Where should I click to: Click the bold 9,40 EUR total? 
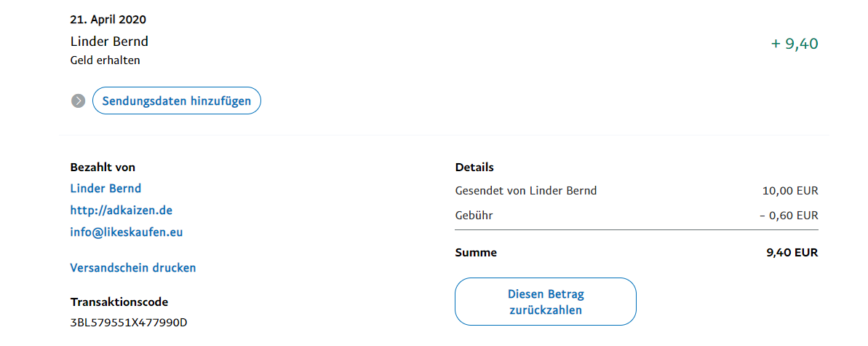[x=792, y=253]
